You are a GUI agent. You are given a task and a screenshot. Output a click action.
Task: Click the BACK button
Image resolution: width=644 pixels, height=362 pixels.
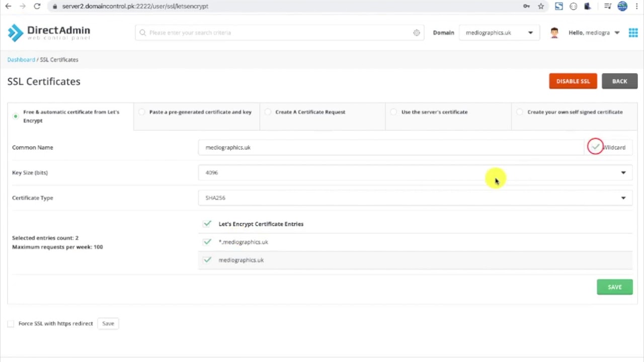coord(619,81)
